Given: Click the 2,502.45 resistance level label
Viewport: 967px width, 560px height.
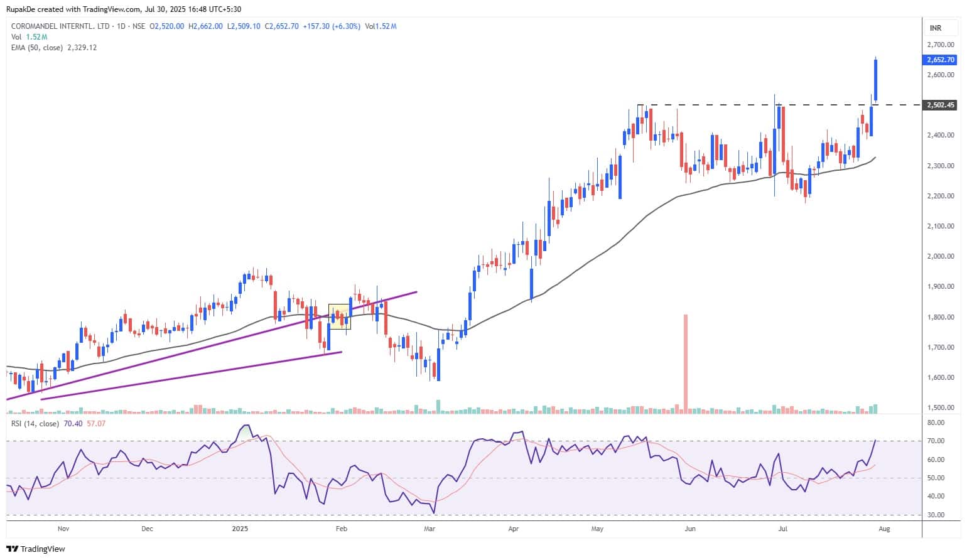Looking at the screenshot, I should [940, 105].
